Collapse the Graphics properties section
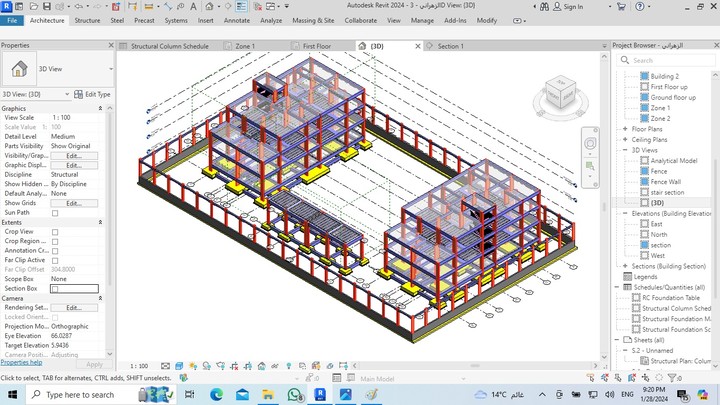The height and width of the screenshot is (405, 720). (x=100, y=108)
